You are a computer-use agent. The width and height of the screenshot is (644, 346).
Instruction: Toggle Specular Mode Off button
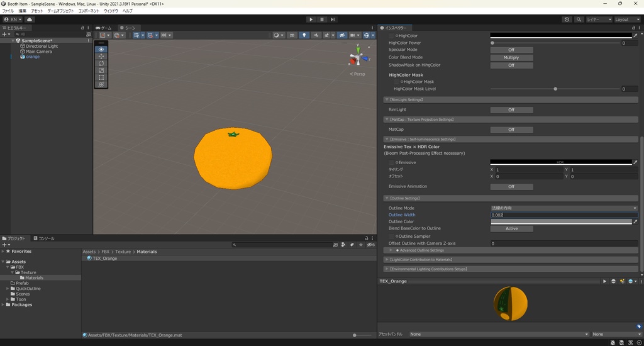(511, 50)
